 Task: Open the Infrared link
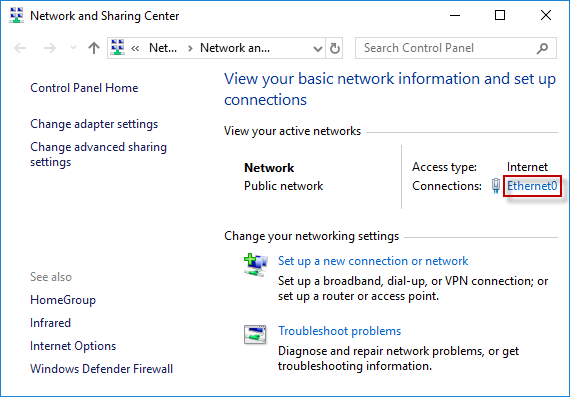[x=51, y=323]
